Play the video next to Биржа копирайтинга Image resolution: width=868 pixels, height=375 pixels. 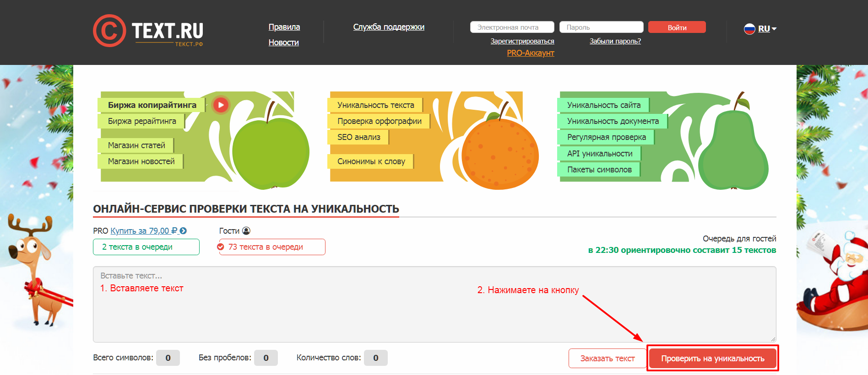pos(221,105)
